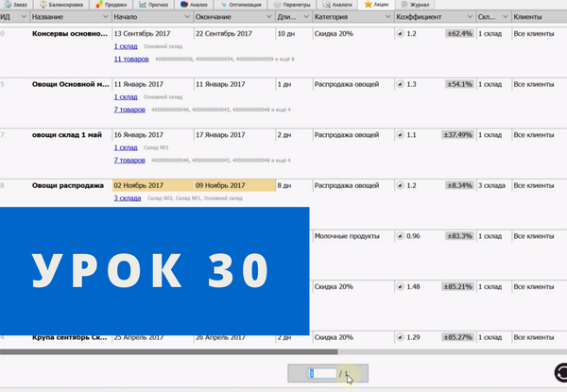Image resolution: width=567 pixels, height=392 pixels.
Task: Open 1 склад link under овощи склад 1 май
Action: [126, 147]
